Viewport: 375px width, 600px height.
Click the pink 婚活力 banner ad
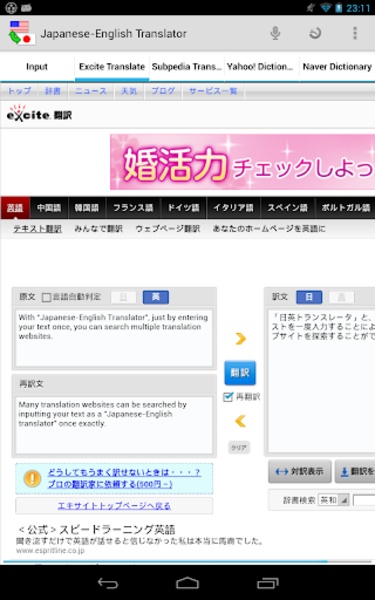click(x=243, y=161)
